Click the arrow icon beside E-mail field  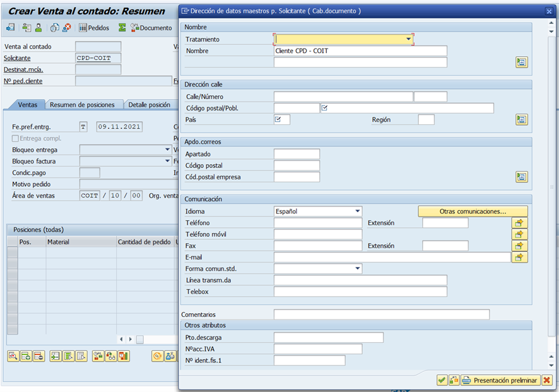(x=519, y=257)
